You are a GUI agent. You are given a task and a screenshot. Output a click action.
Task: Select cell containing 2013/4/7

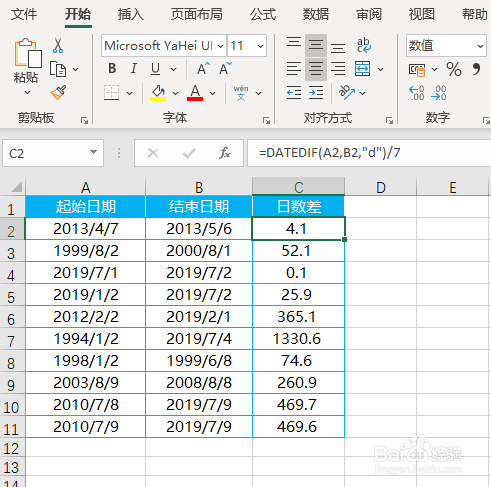pyautogui.click(x=85, y=229)
